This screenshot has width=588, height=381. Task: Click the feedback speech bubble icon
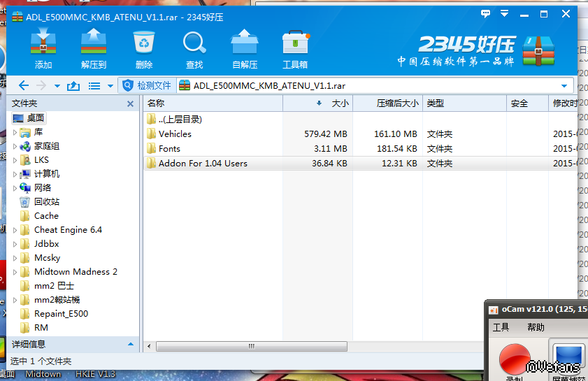(485, 14)
